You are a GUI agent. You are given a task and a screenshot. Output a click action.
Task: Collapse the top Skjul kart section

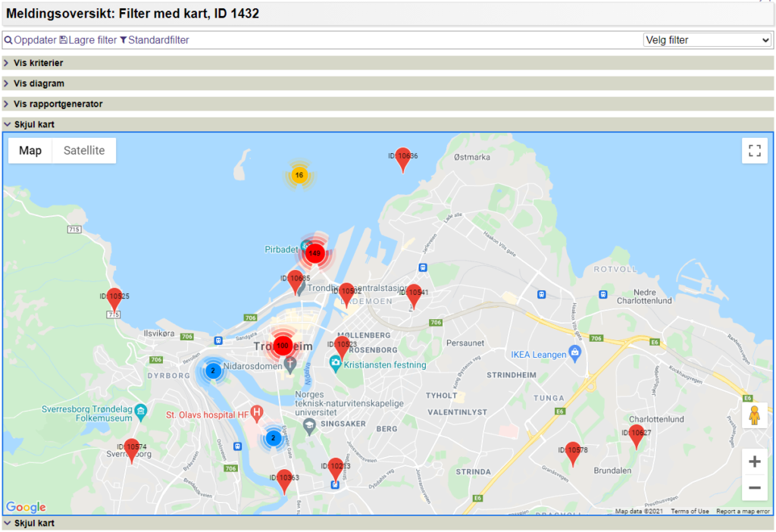point(388,124)
